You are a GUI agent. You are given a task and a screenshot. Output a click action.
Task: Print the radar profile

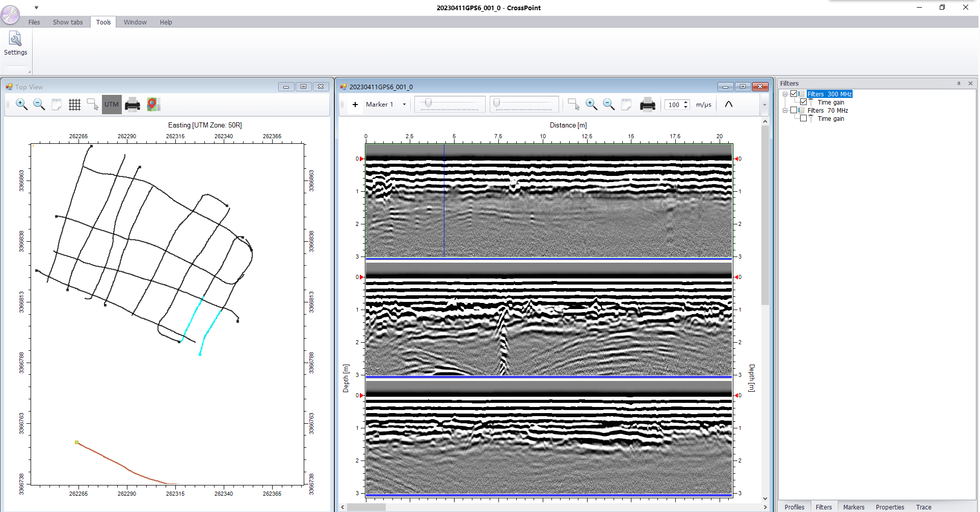[648, 105]
